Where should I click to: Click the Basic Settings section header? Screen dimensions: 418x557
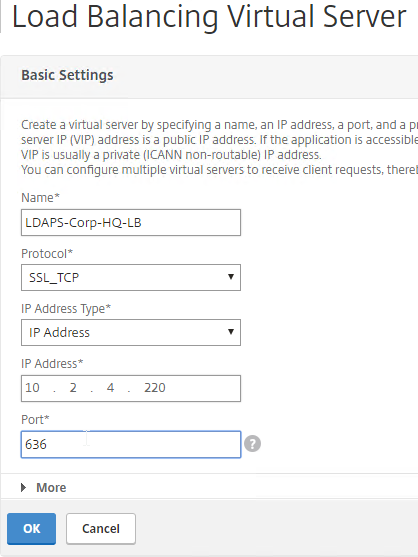point(67,75)
